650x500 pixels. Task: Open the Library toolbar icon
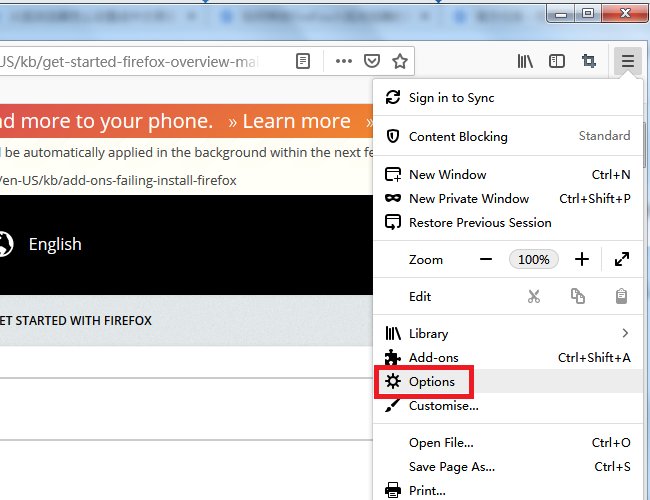525,61
